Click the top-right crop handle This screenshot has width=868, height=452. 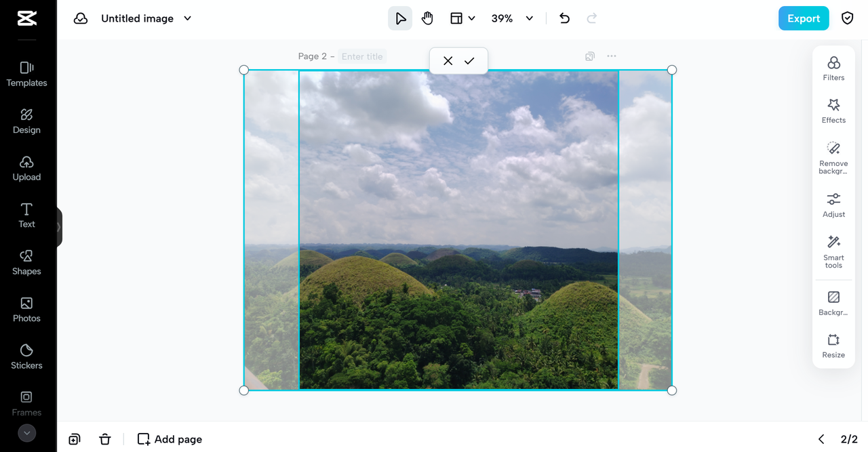tap(672, 70)
